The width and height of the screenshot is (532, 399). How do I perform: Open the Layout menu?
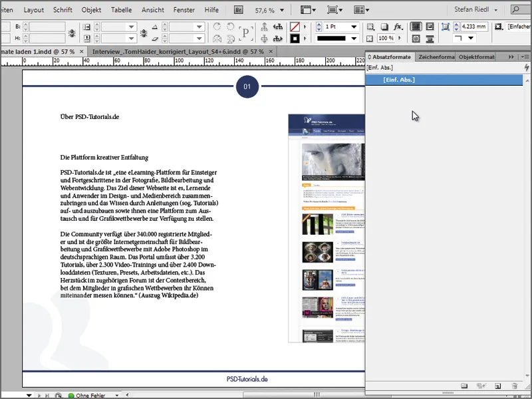(x=34, y=10)
